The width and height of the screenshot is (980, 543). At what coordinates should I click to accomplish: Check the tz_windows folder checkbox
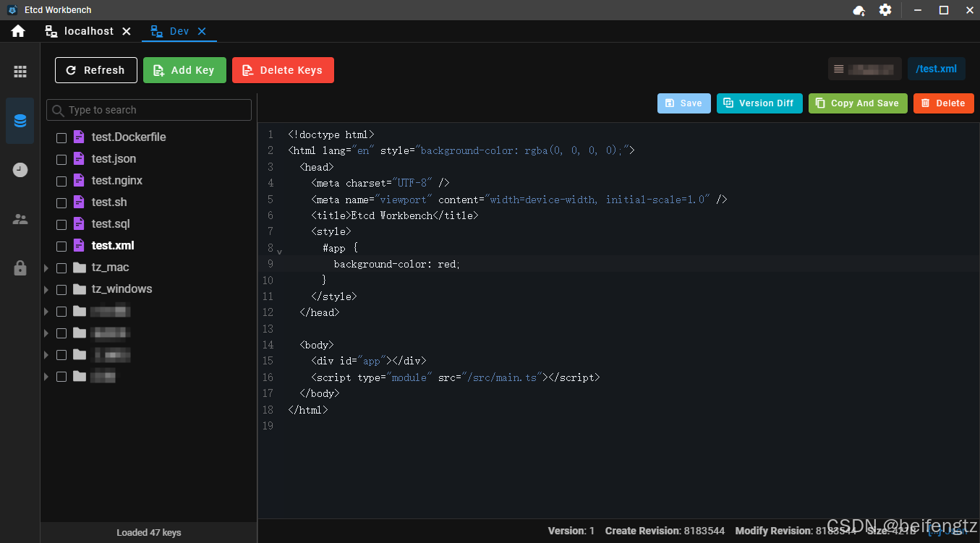coord(61,289)
